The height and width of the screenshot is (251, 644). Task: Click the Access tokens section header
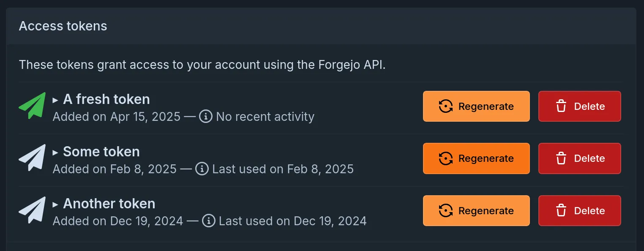point(63,26)
